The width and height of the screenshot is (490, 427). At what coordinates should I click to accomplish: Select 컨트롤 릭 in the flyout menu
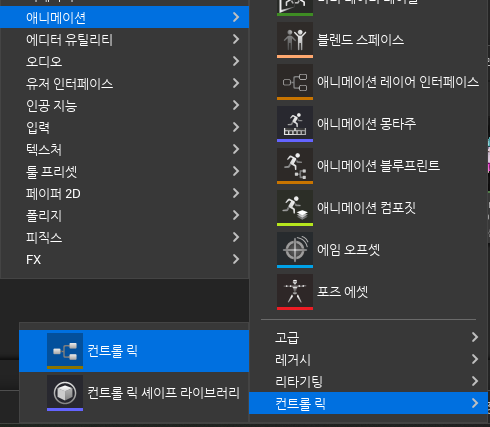(x=134, y=351)
